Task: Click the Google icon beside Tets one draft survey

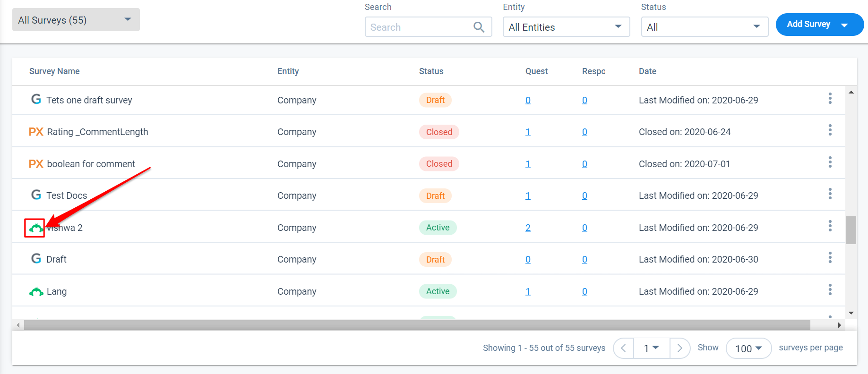Action: tap(36, 100)
